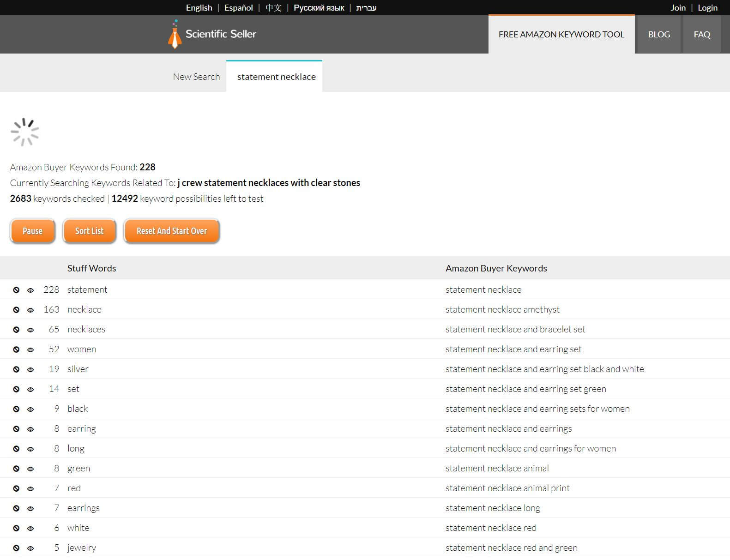Click the Sort List button

coord(89,231)
